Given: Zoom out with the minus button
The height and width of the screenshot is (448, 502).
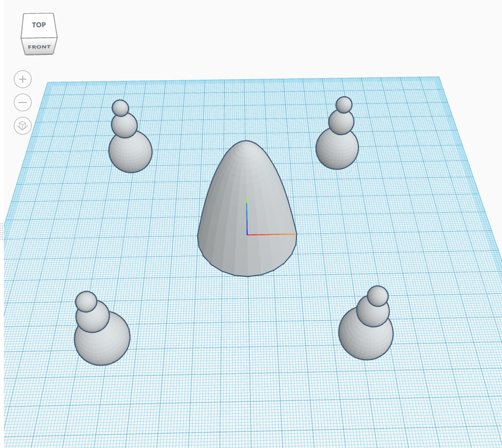Looking at the screenshot, I should [x=23, y=102].
